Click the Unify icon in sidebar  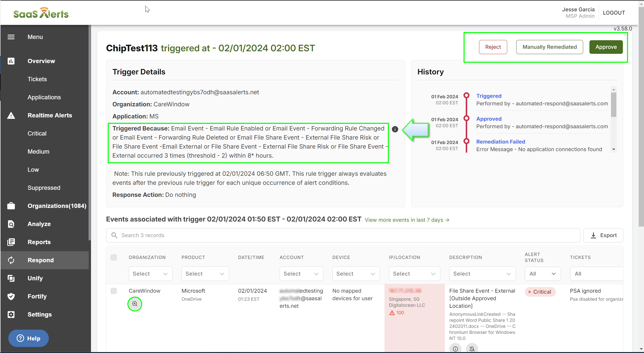[11, 278]
